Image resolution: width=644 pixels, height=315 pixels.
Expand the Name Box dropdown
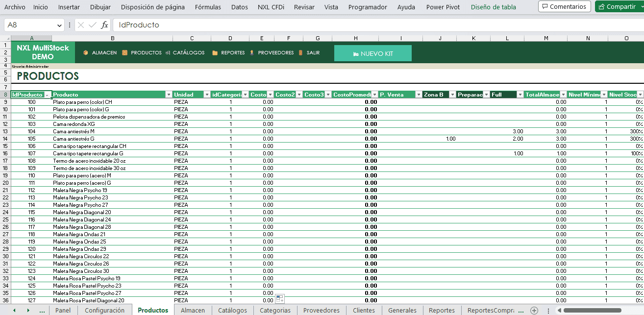click(x=60, y=25)
